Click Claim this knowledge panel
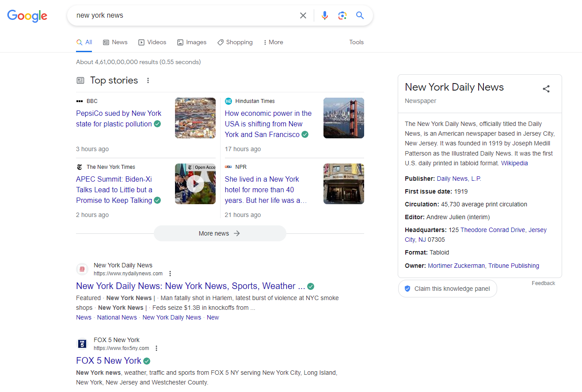The width and height of the screenshot is (582, 392). [x=447, y=289]
